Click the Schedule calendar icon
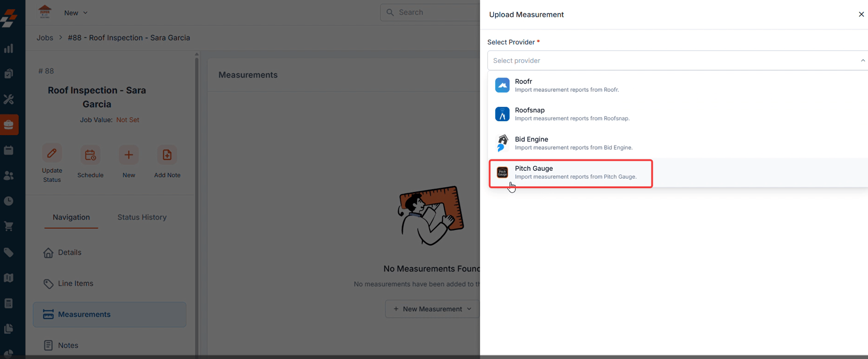This screenshot has height=359, width=868. coord(90,155)
